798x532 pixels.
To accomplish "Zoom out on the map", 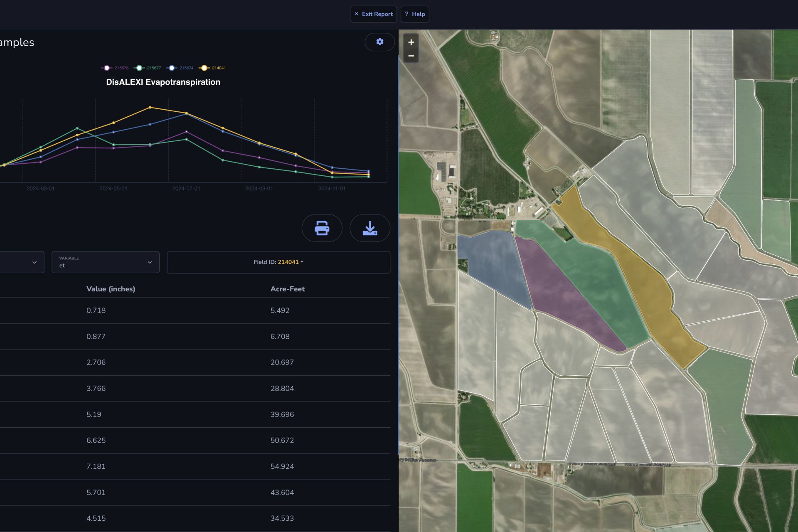I will click(x=411, y=56).
